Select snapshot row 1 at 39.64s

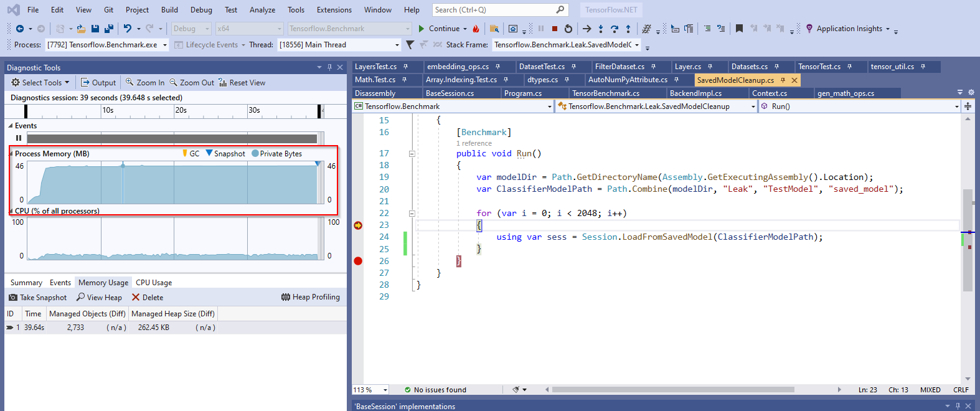[x=176, y=328]
